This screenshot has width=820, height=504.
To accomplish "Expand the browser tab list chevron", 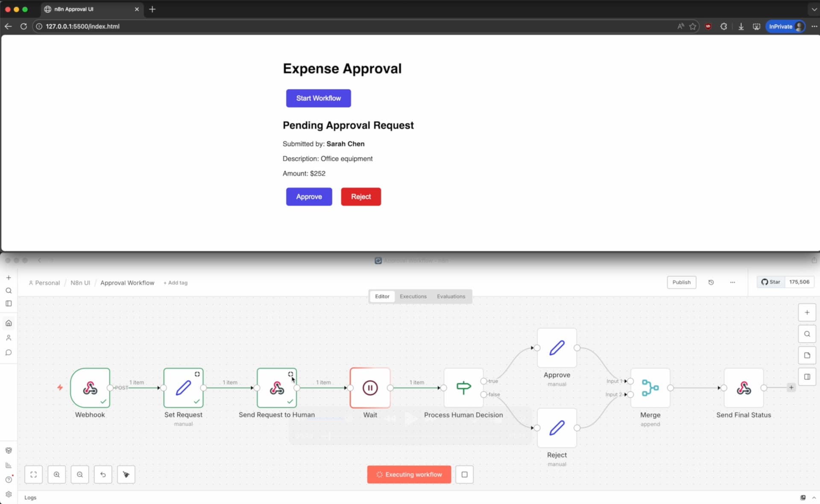I will pyautogui.click(x=814, y=9).
